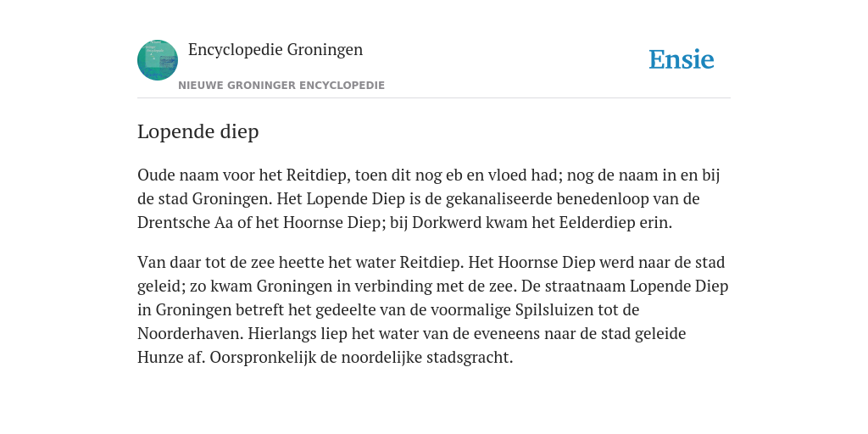Click the word Hunze in the last line
The height and width of the screenshot is (434, 868).
(156, 357)
